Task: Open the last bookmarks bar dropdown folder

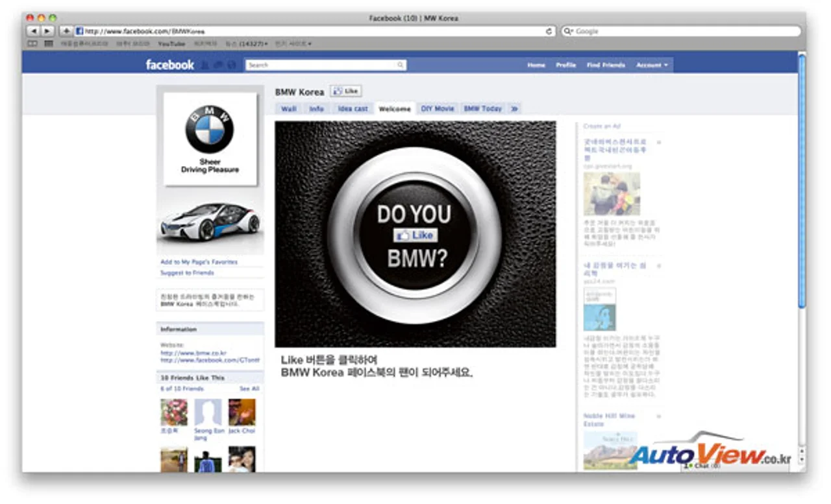Action: (x=293, y=43)
